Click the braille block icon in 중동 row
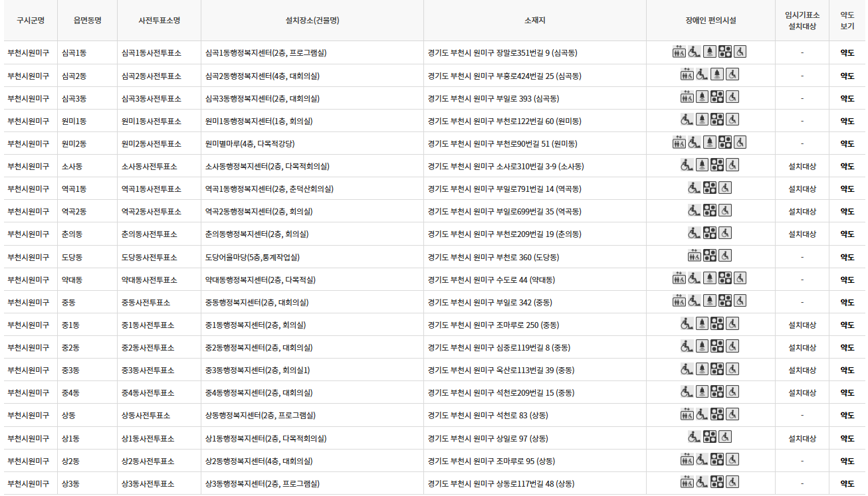Image resolution: width=868 pixels, height=496 pixels. click(726, 300)
